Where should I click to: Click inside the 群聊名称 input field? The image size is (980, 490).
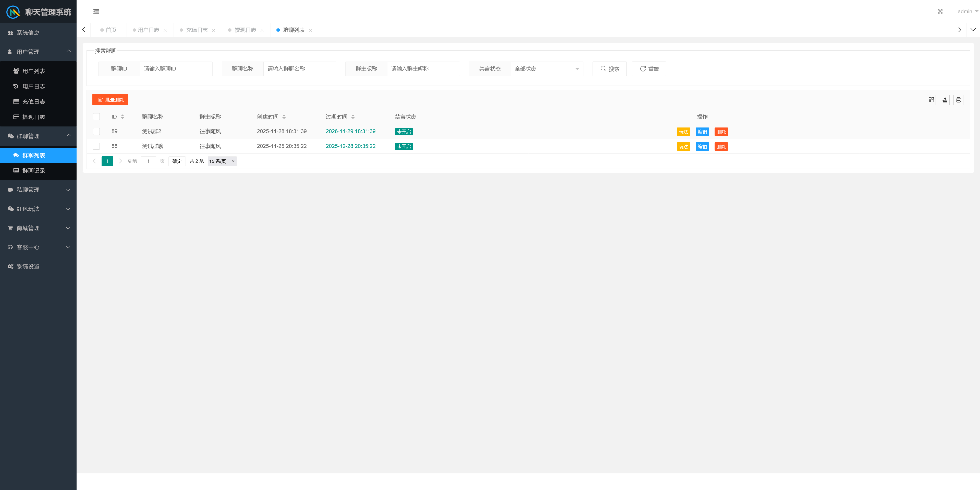299,68
